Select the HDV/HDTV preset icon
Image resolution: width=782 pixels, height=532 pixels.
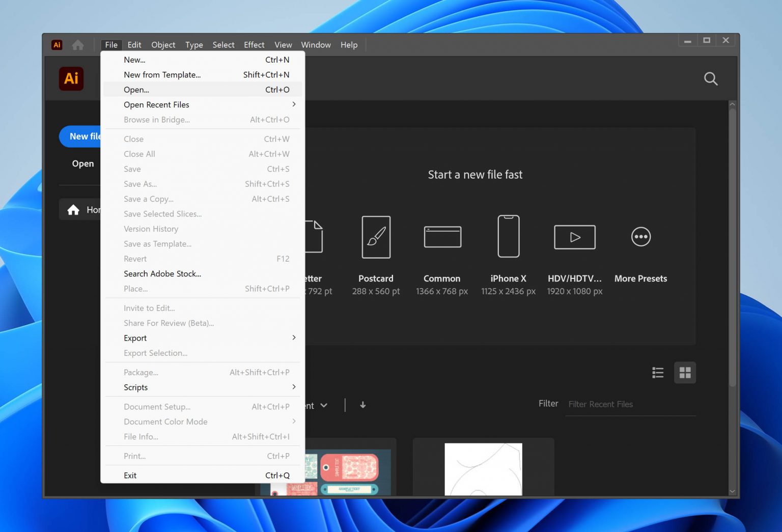tap(574, 237)
